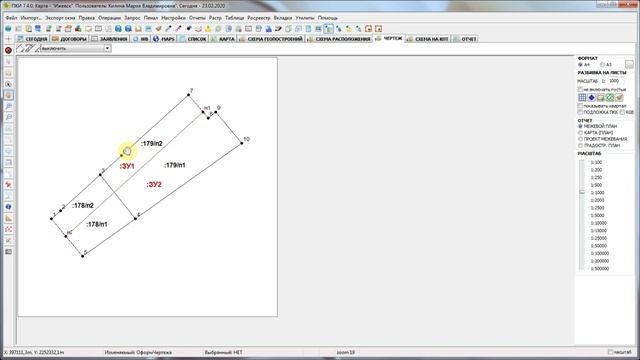Select ГРАДОСТР. ПЛАН report option
640x360 pixels.
pos(580,145)
